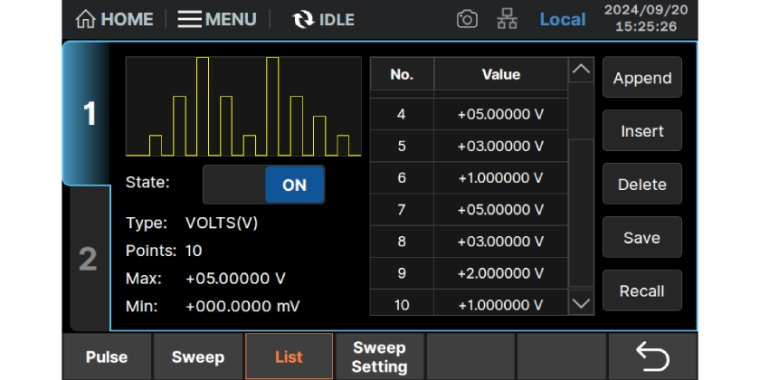
Task: Click the list waveform preview graph
Action: tap(243, 107)
